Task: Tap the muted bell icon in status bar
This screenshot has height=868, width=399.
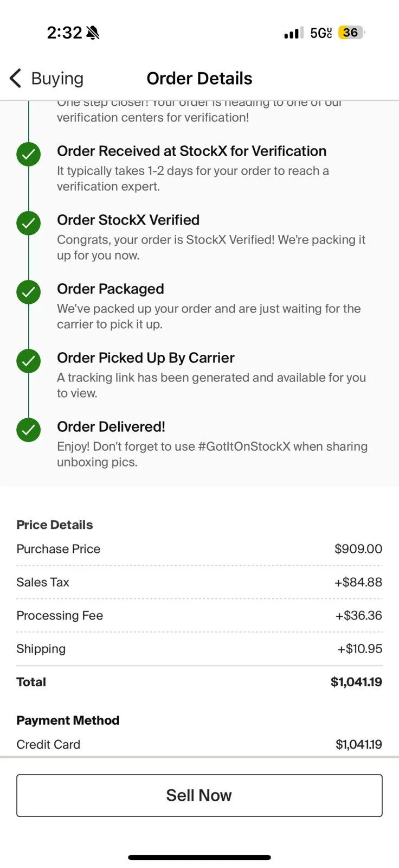Action: [93, 33]
